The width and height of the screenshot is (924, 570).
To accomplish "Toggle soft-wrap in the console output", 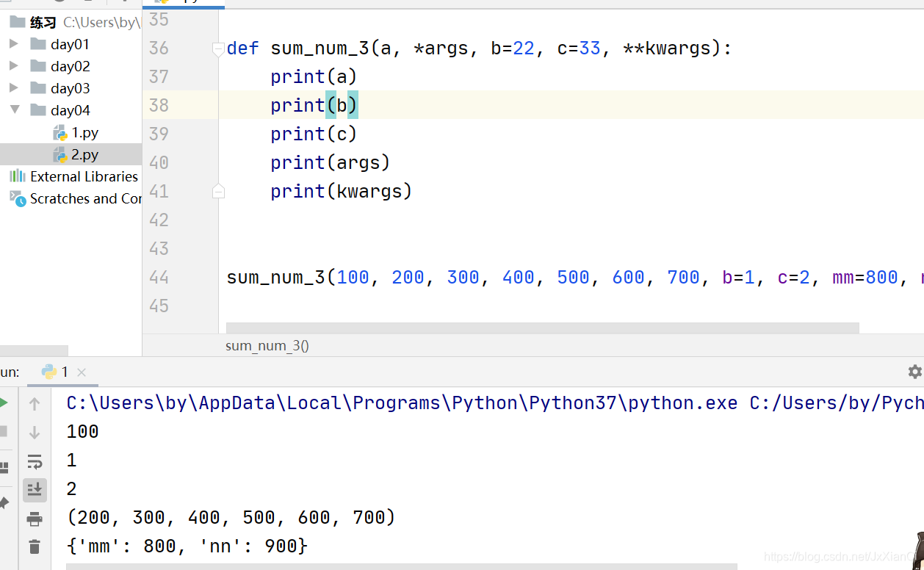I will 35,461.
